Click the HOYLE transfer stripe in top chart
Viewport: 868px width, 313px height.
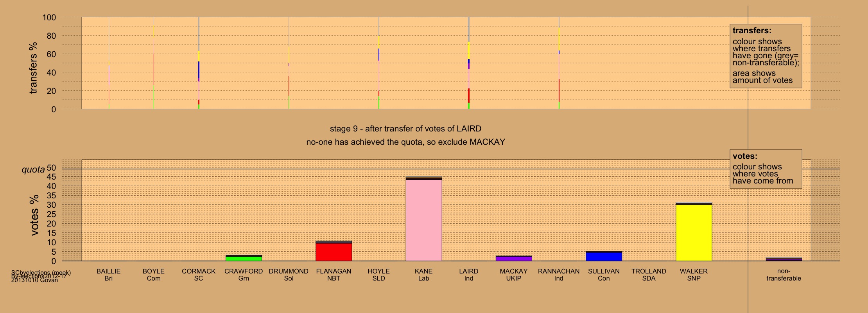point(378,63)
